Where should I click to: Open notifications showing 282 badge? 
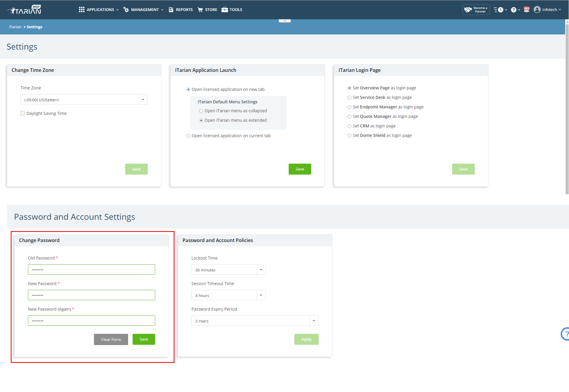point(526,10)
